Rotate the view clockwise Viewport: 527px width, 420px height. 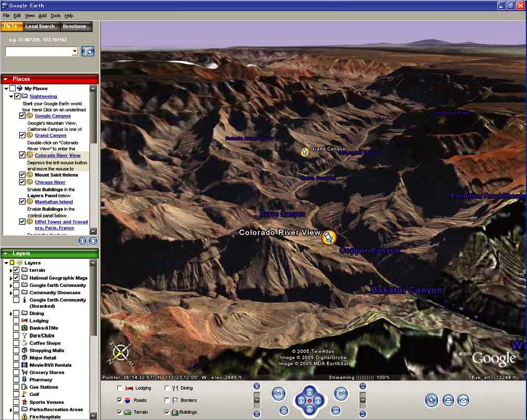click(341, 393)
